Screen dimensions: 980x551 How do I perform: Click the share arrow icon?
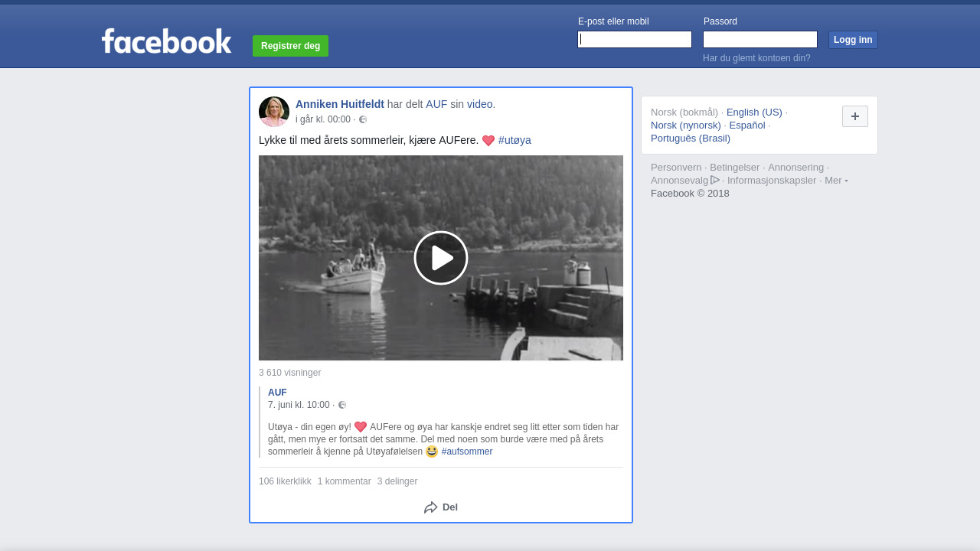point(431,507)
